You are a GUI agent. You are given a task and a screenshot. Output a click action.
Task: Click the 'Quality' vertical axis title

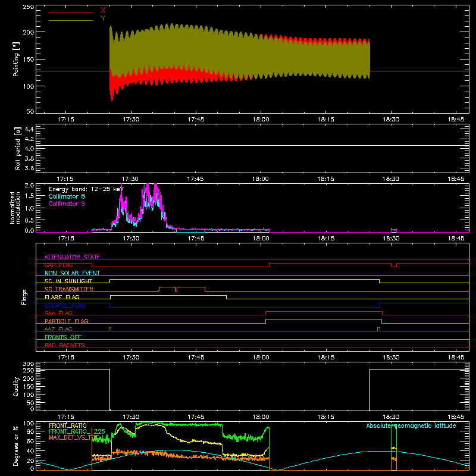click(x=16, y=386)
